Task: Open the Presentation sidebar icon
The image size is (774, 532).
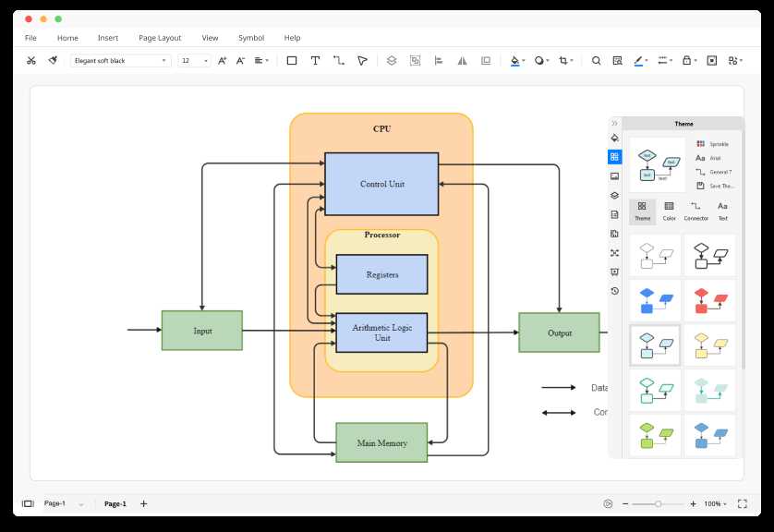Action: (614, 272)
